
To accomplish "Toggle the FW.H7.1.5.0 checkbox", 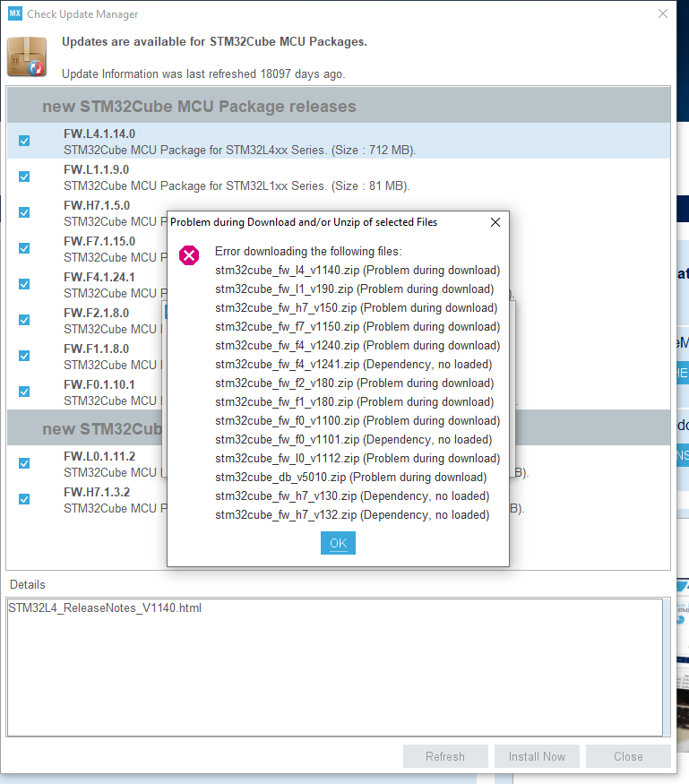I will pyautogui.click(x=24, y=212).
